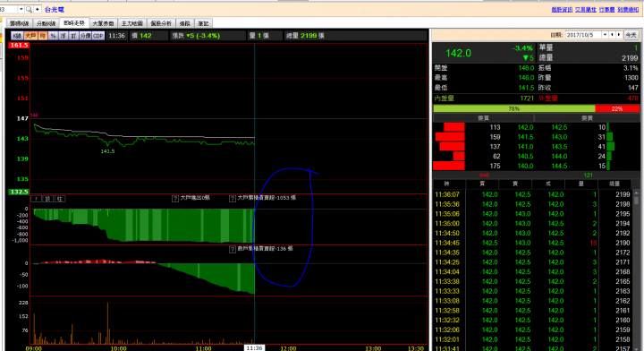Screen dimensions: 644x351
Task: Click the 交易屬性 link
Action: 586,10
